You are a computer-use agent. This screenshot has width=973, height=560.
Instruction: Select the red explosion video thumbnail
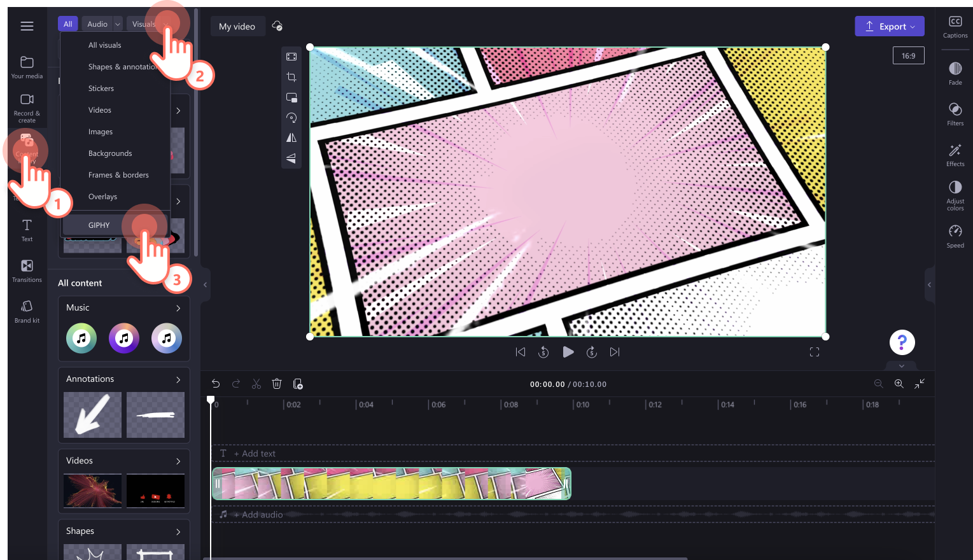92,491
